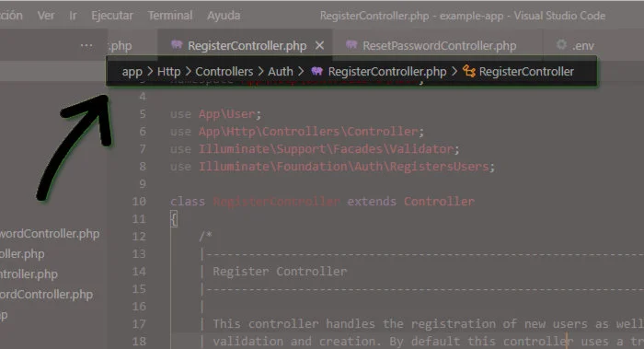Click the opening brace on line 11

pyautogui.click(x=174, y=219)
